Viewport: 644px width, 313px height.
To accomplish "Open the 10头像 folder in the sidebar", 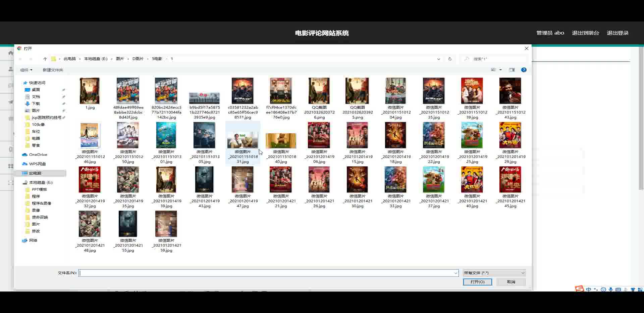I will click(x=38, y=125).
